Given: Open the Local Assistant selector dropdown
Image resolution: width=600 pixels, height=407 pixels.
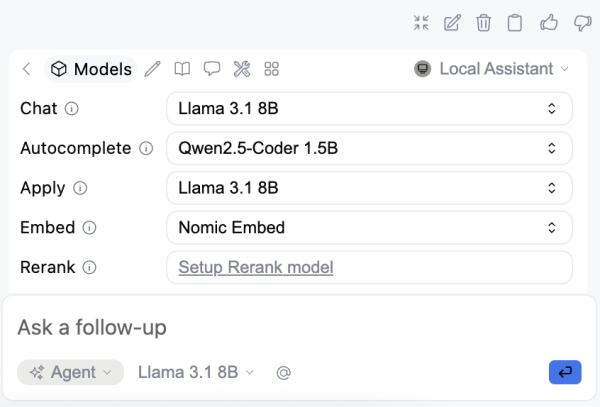Looking at the screenshot, I should pos(491,69).
